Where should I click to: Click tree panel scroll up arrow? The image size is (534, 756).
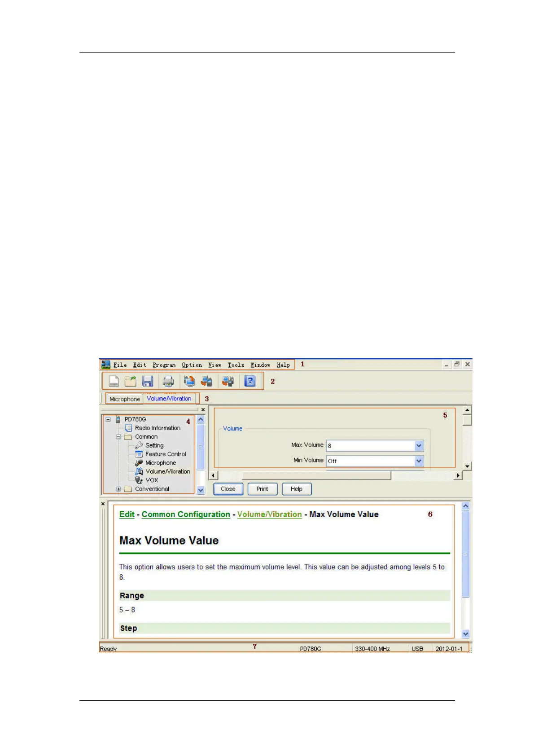coord(201,419)
